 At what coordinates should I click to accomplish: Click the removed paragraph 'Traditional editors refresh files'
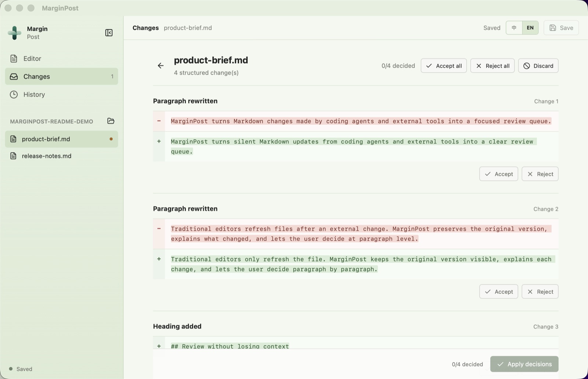[x=361, y=234]
